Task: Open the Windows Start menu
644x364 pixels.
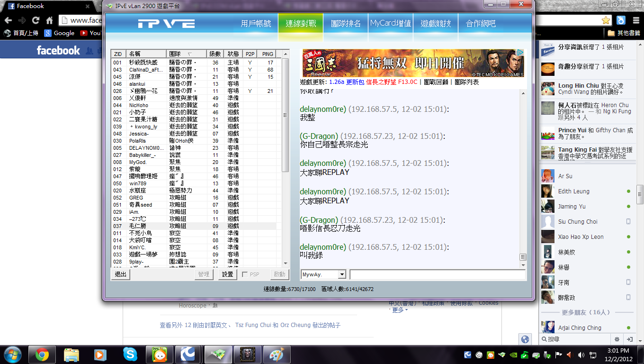Action: click(x=12, y=355)
